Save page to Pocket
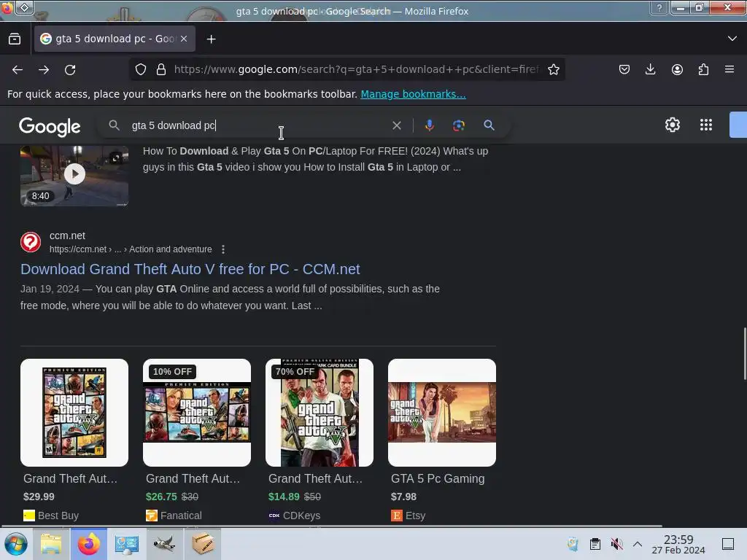The height and width of the screenshot is (560, 747). tap(624, 69)
